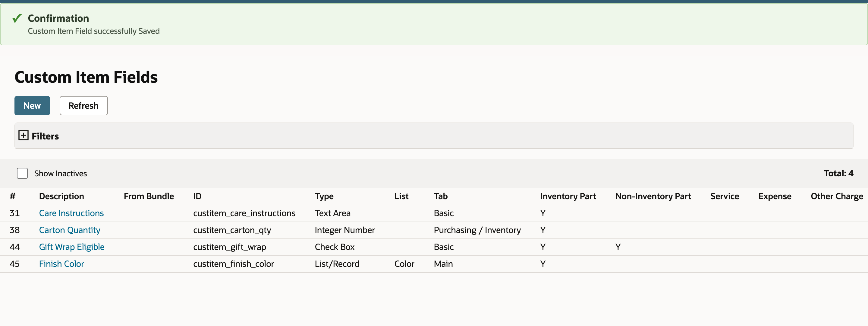Screen dimensions: 868x326
Task: Click the Filters section label
Action: 45,136
